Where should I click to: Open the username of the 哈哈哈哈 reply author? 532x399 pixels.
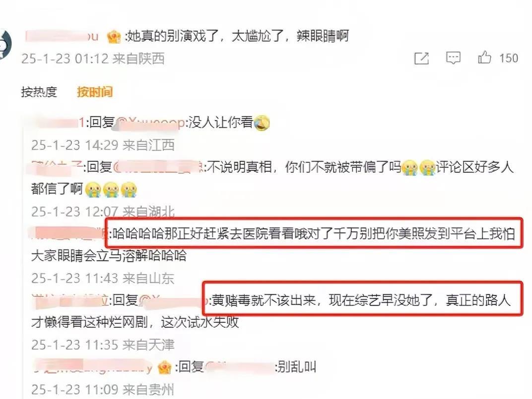pos(69,234)
